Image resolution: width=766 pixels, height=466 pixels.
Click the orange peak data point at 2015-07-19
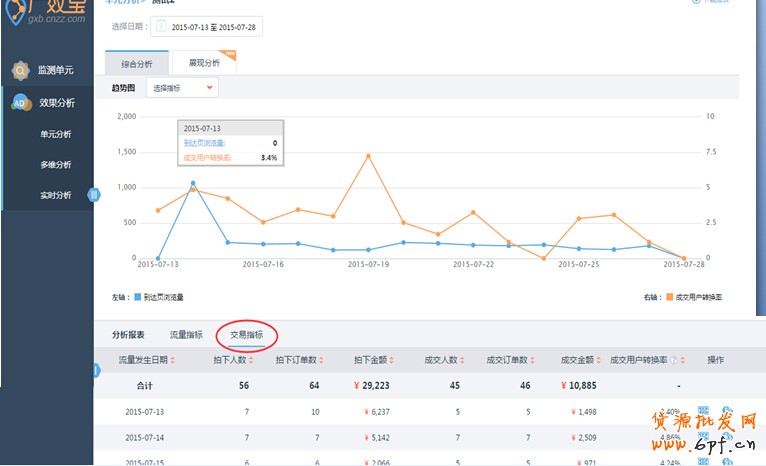(x=368, y=155)
